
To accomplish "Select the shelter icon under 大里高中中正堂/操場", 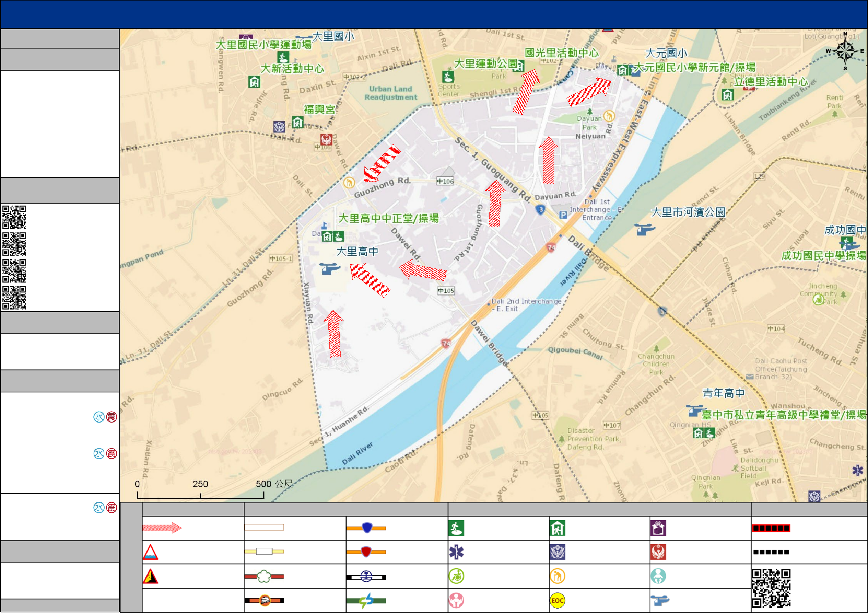I will point(327,237).
